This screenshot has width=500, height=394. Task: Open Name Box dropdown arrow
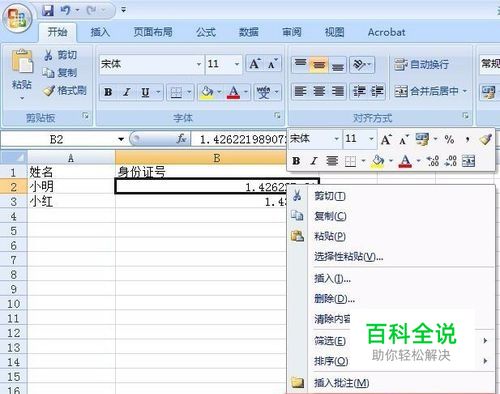coord(121,139)
